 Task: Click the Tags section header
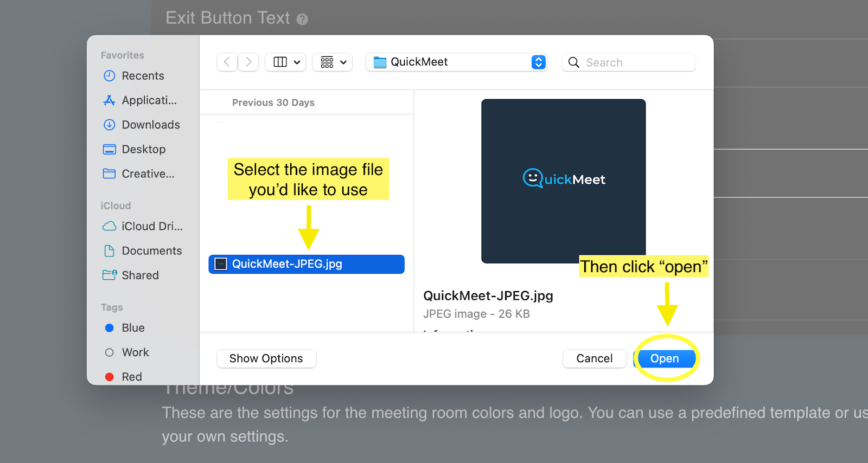(x=112, y=307)
